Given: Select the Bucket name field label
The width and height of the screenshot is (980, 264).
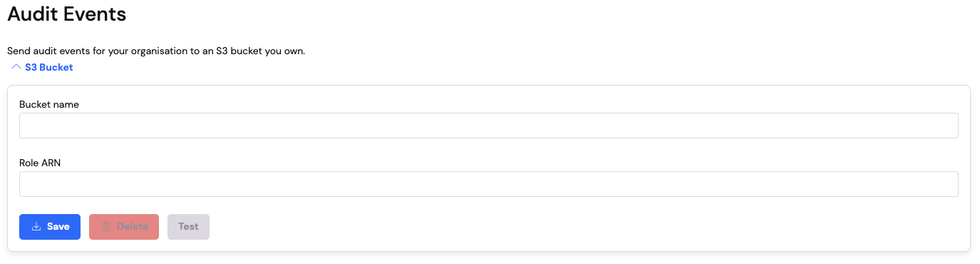Looking at the screenshot, I should (x=49, y=104).
